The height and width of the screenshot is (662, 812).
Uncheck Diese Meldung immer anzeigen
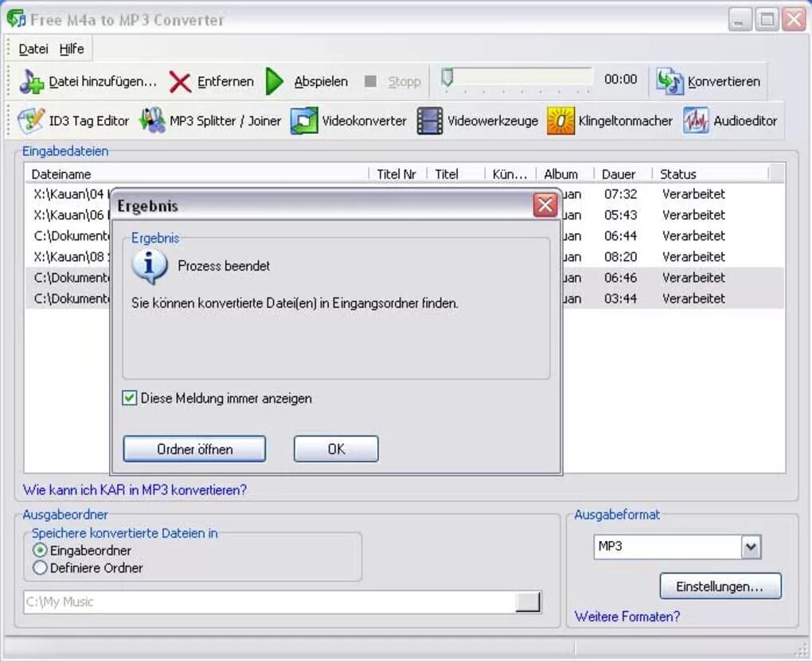pos(130,398)
